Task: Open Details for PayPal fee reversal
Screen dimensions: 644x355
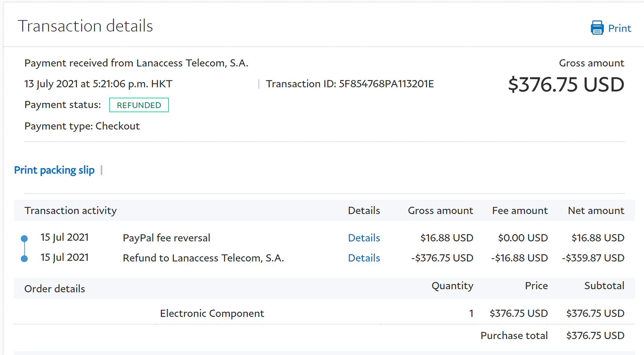Action: tap(364, 238)
